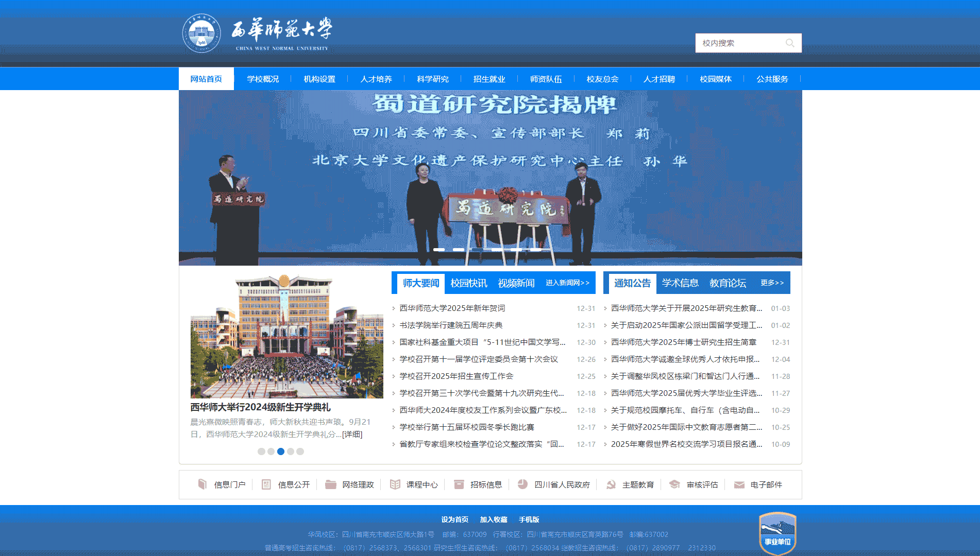Open 西华师范大学2025年博士研究生招生简章 notice
This screenshot has width=980, height=556.
point(684,342)
